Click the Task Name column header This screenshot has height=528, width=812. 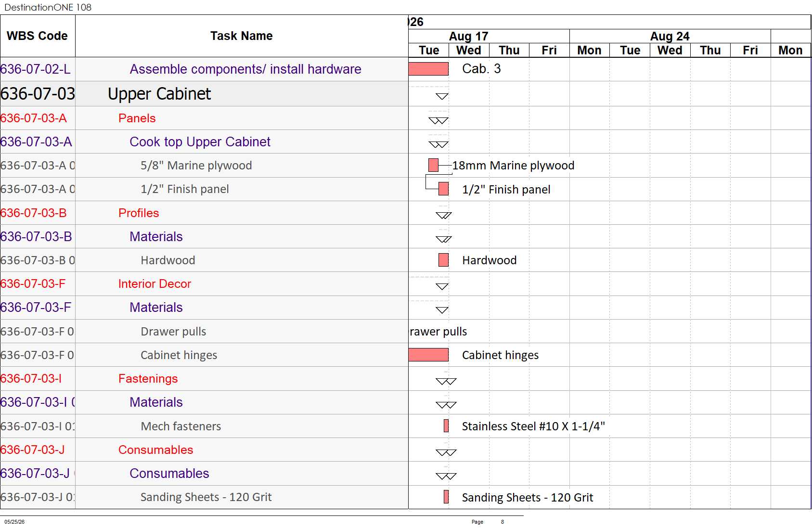point(242,36)
